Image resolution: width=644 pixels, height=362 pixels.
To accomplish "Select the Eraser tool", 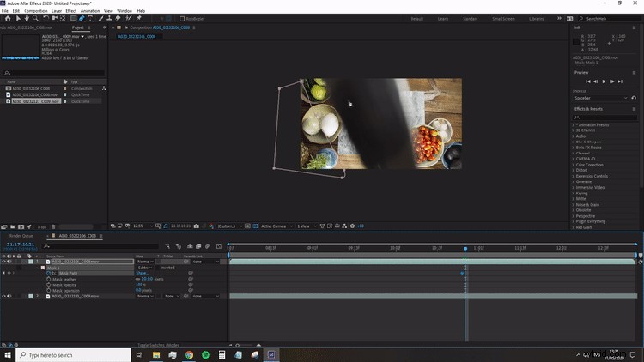I will click(x=118, y=19).
